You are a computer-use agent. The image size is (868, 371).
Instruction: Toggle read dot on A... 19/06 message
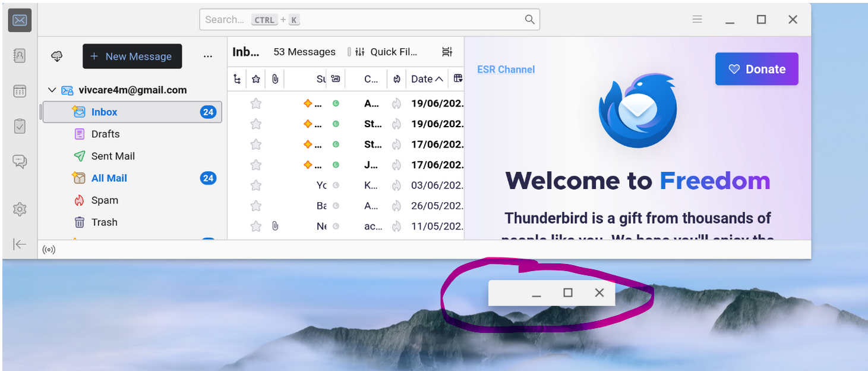tap(336, 103)
